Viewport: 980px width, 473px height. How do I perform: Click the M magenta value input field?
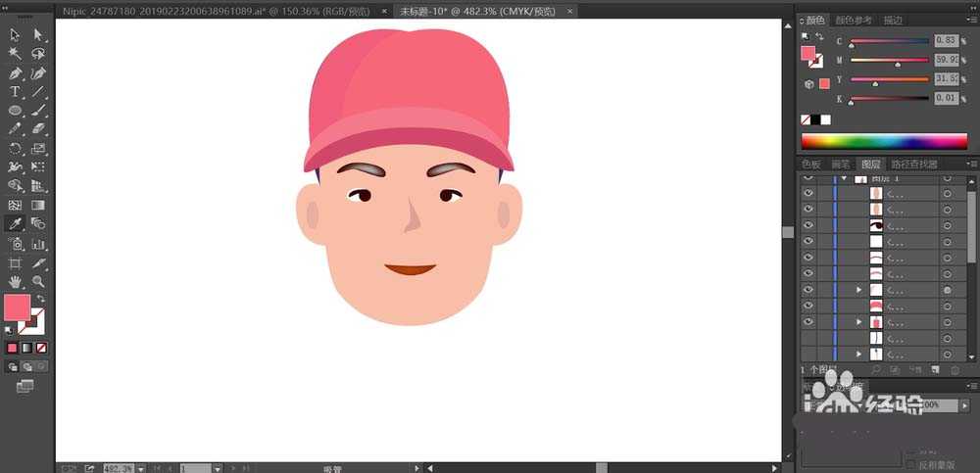tap(945, 60)
